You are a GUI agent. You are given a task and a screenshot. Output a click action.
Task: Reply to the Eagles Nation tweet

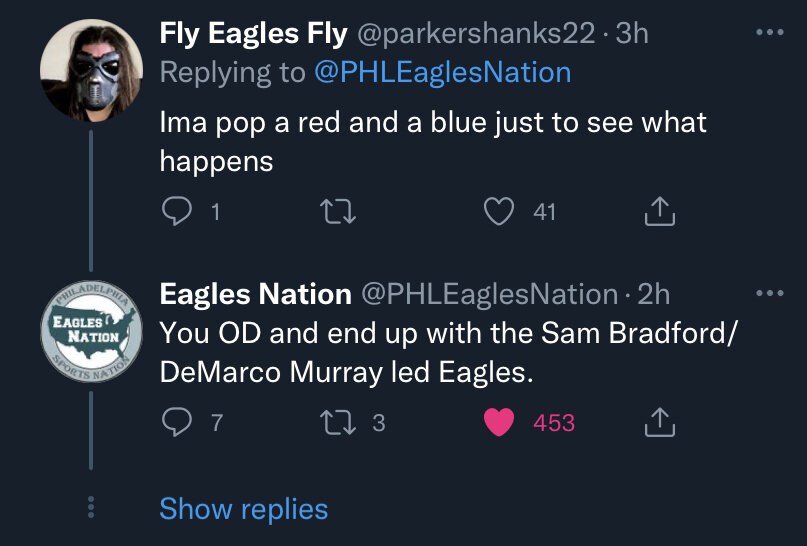tap(177, 423)
